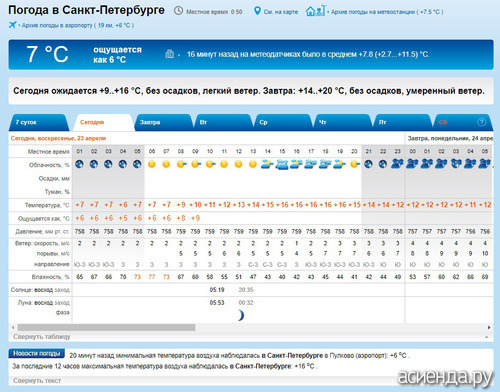This screenshot has width=500, height=392.
Task: Click the scrollbar left arrow
Action: coord(13,327)
